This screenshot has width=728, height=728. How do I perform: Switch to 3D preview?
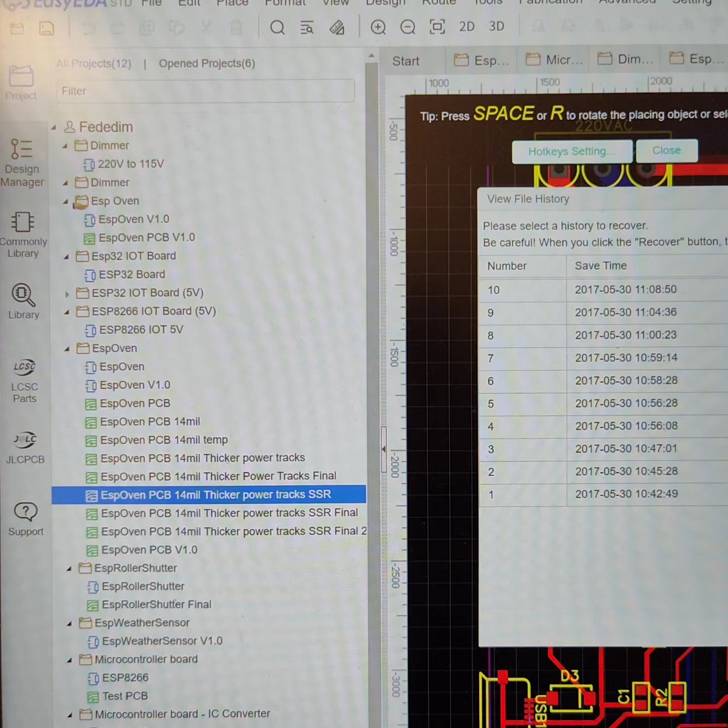[x=496, y=26]
